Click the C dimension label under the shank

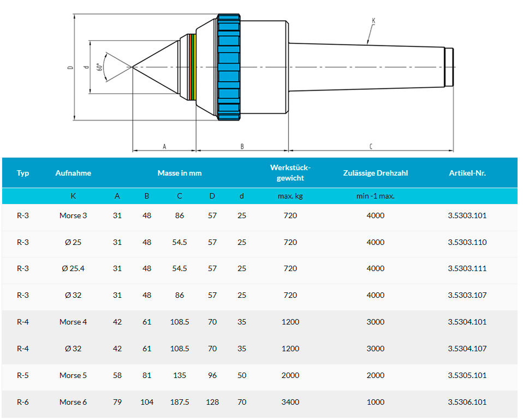pyautogui.click(x=371, y=146)
